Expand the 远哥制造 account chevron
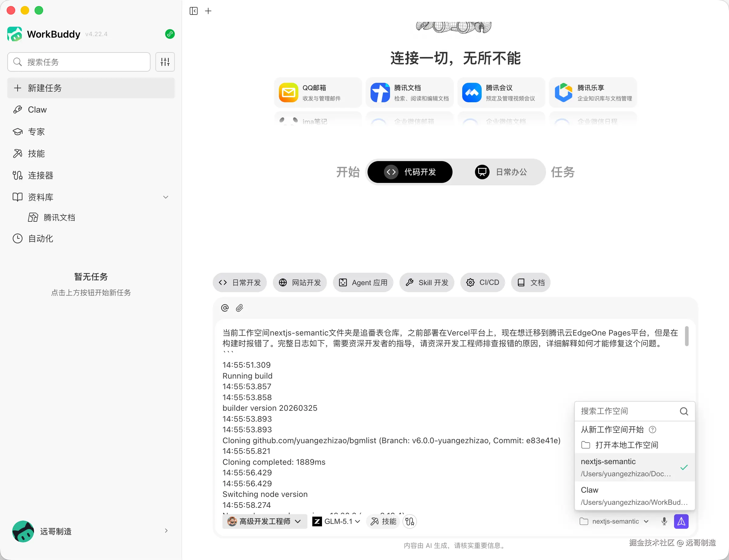This screenshot has width=729, height=560. pyautogui.click(x=166, y=531)
